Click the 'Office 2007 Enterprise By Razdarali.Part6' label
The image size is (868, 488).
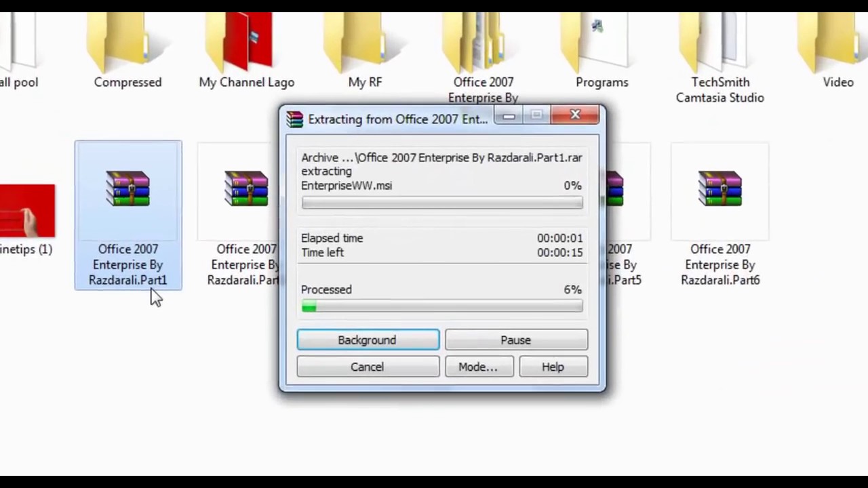pyautogui.click(x=720, y=264)
